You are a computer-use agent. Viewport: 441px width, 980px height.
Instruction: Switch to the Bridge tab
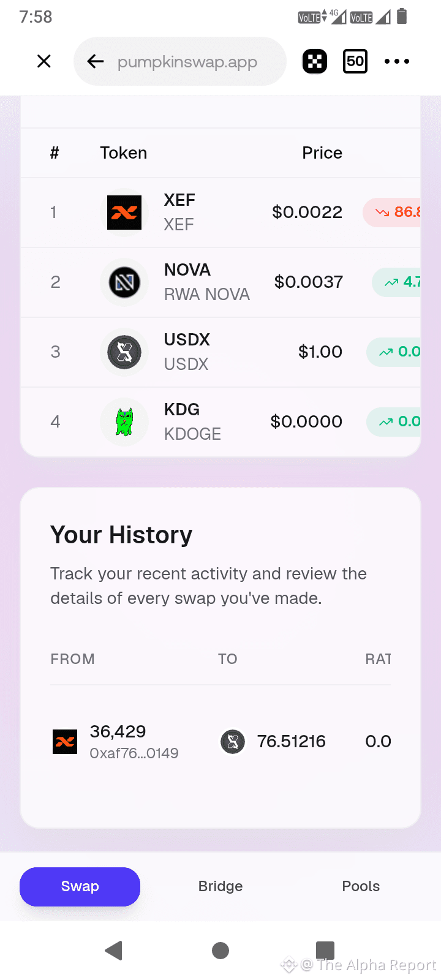tap(221, 886)
